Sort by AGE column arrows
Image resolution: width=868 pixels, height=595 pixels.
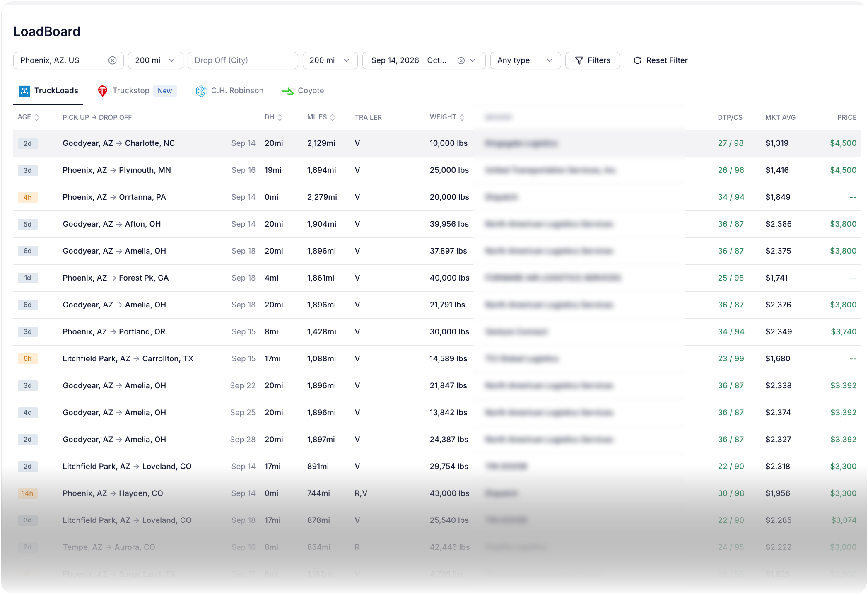click(36, 117)
